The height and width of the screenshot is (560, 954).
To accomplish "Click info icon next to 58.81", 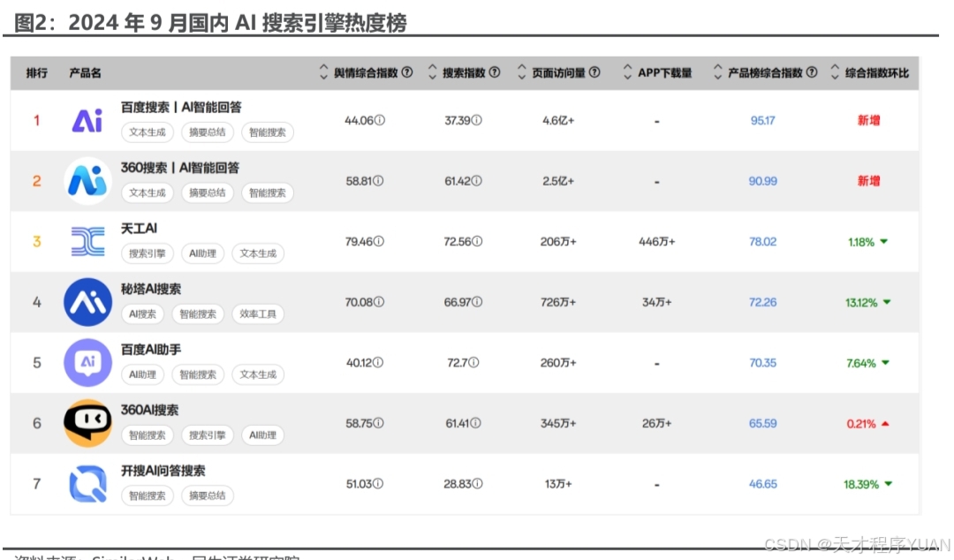I will coord(378,181).
